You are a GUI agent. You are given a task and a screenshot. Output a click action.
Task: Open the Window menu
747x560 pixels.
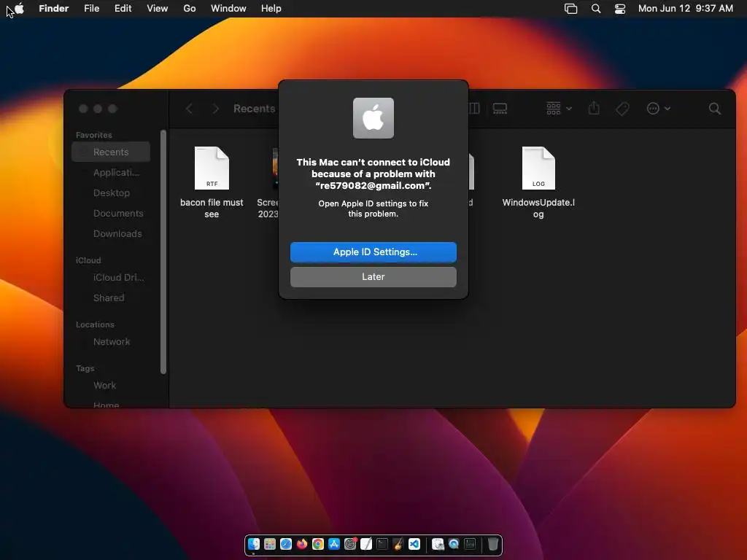click(228, 8)
